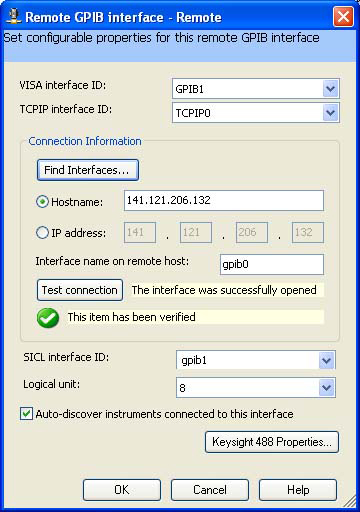Click the Hostname text field
Image resolution: width=360 pixels, height=512 pixels.
coord(224,201)
